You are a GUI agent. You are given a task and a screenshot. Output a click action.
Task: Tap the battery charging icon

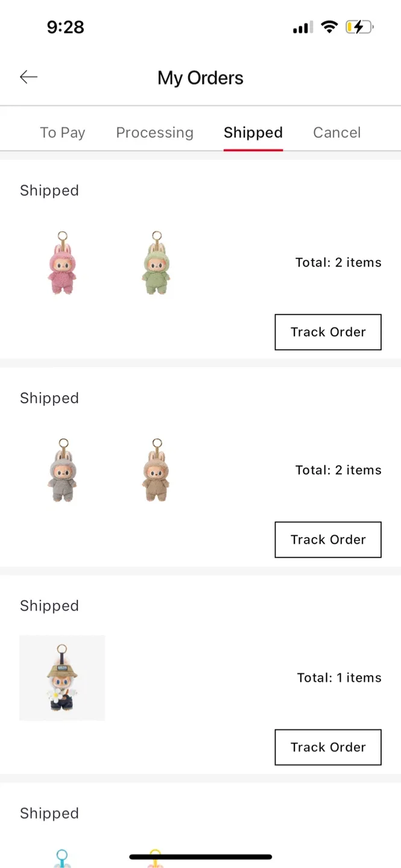click(359, 27)
